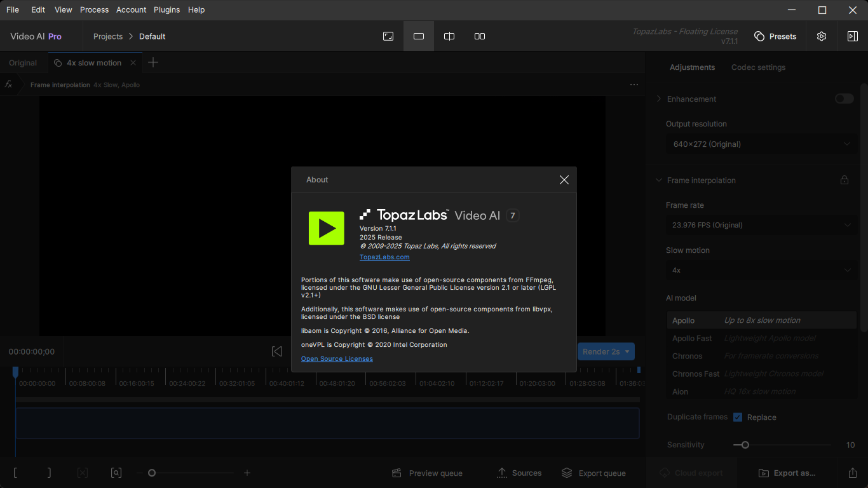Viewport: 868px width, 488px height.
Task: Select the Default project breadcrumb
Action: pyautogui.click(x=153, y=36)
